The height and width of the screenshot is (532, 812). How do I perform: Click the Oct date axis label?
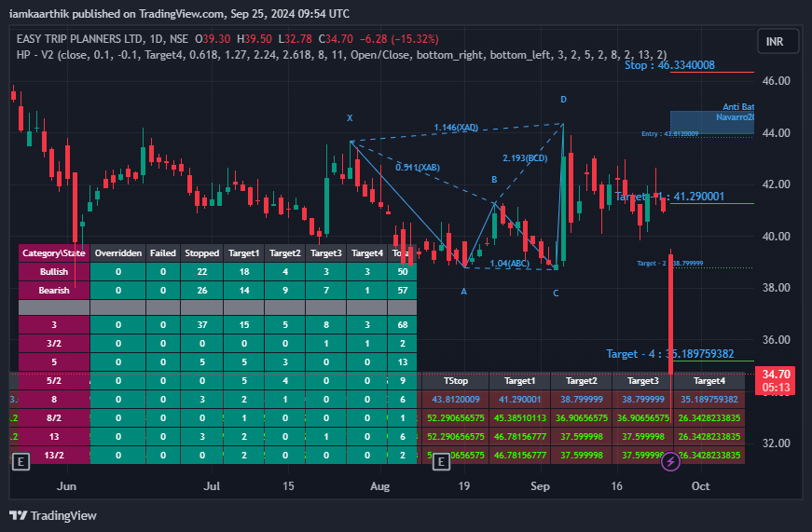(701, 486)
